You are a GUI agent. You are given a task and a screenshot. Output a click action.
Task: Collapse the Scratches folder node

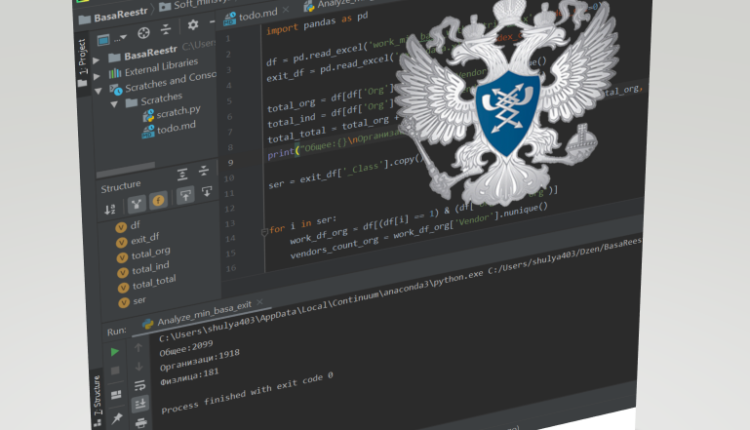[116, 102]
